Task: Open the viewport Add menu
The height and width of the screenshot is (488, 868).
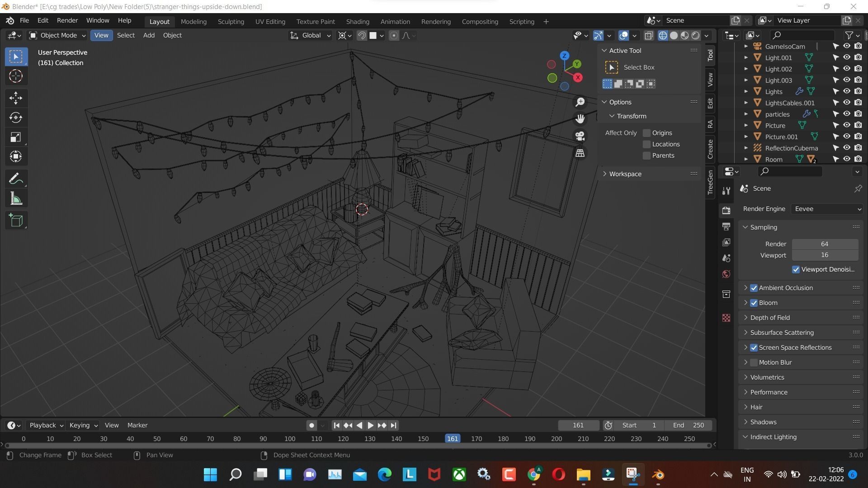Action: pyautogui.click(x=149, y=35)
